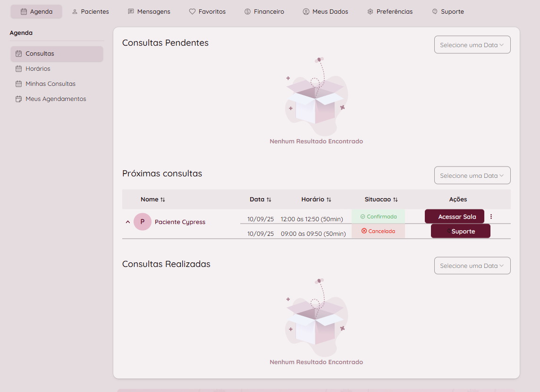Switch to the Financeiro tab
Image resolution: width=540 pixels, height=392 pixels.
[264, 12]
